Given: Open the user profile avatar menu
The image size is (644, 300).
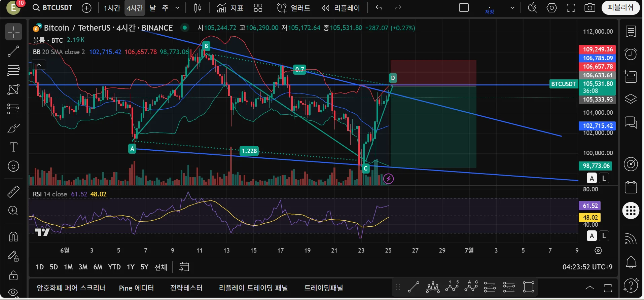Looking at the screenshot, I should 13,8.
